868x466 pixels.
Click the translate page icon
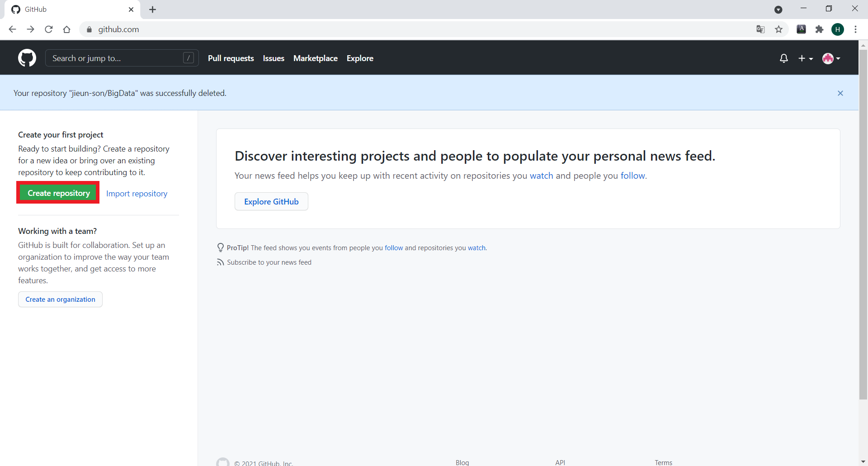point(760,29)
